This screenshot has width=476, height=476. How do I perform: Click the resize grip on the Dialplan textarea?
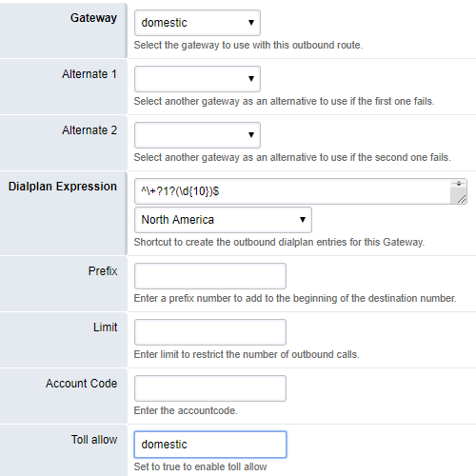point(462,199)
